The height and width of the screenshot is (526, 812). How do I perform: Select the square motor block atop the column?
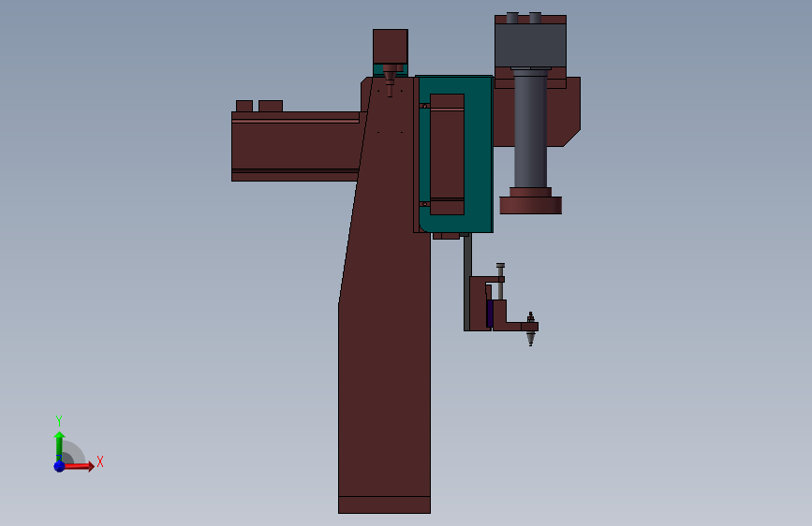tap(391, 47)
